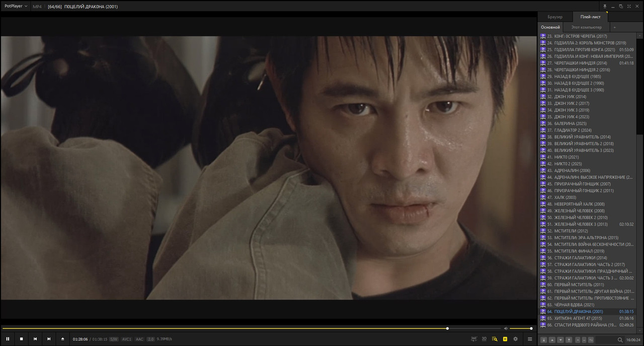Click the eject/open file icon
Image resolution: width=644 pixels, height=346 pixels.
[62, 339]
